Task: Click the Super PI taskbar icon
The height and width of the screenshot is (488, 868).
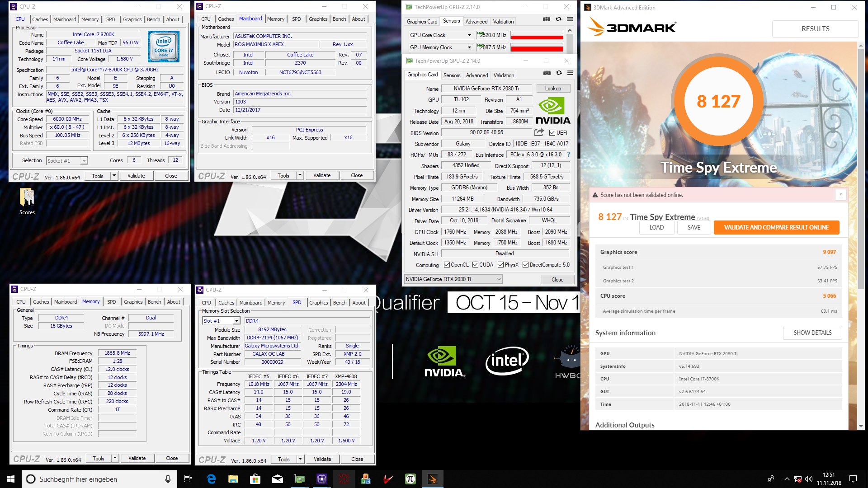Action: click(x=410, y=479)
